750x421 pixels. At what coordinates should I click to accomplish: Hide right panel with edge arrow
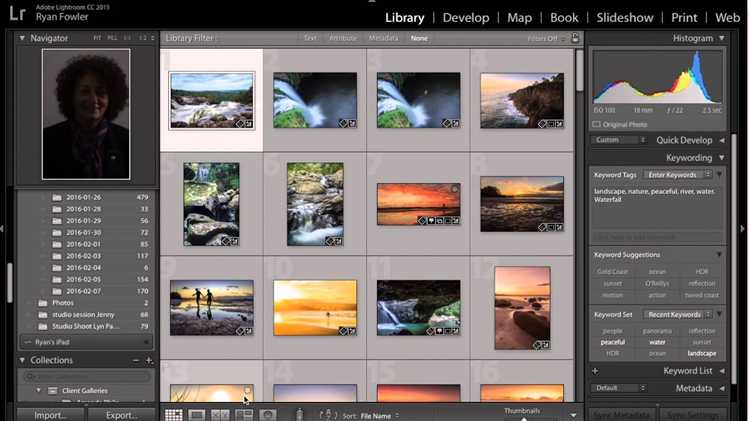tap(743, 229)
